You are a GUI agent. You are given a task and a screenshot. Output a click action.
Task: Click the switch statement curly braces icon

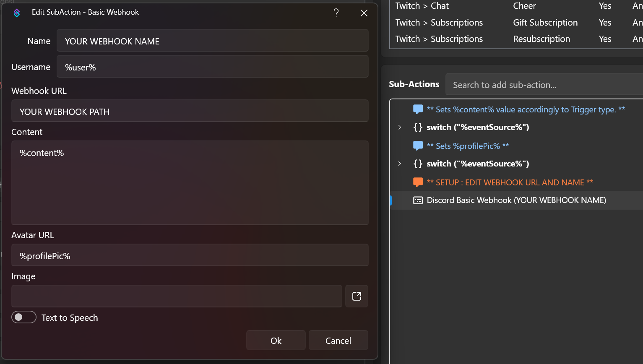pos(418,127)
